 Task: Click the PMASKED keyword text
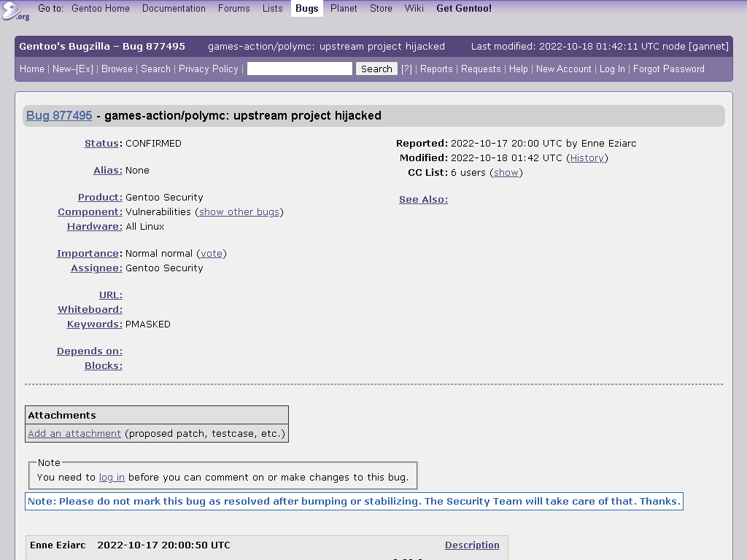coord(147,324)
